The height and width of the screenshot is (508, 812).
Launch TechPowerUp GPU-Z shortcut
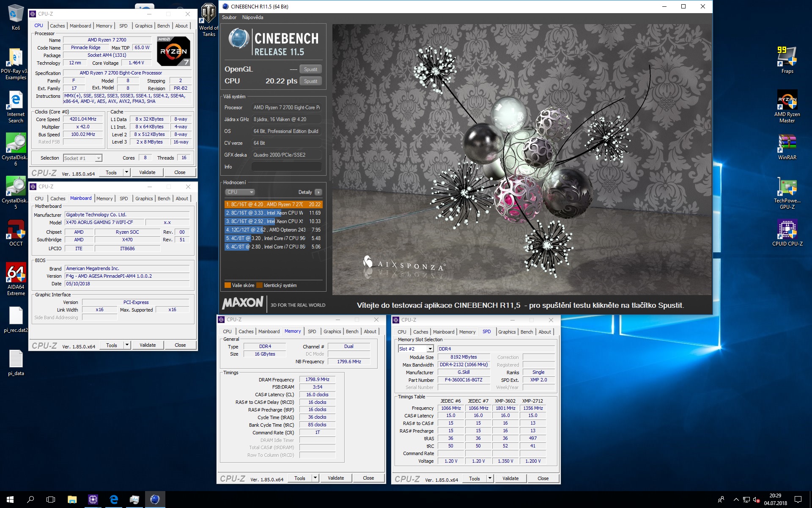[787, 193]
